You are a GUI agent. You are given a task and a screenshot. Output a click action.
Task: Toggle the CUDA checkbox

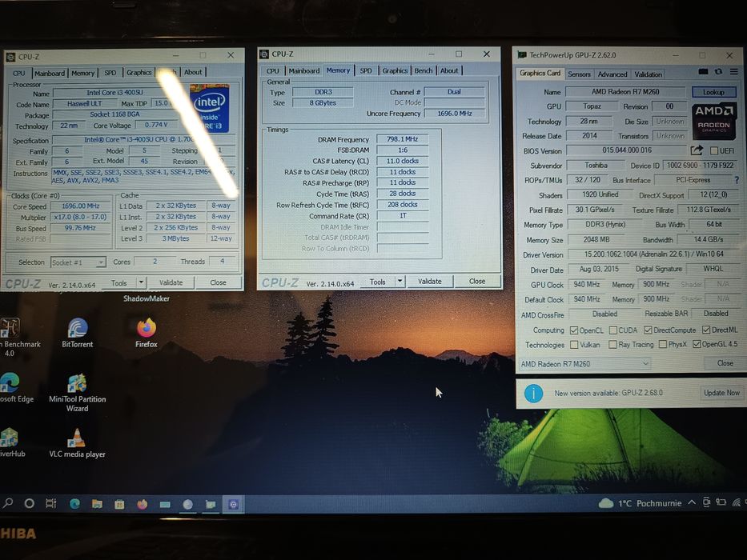613,330
